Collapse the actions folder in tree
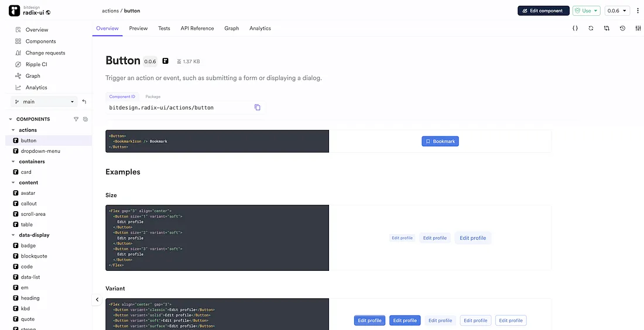This screenshot has width=644, height=330. [x=13, y=130]
